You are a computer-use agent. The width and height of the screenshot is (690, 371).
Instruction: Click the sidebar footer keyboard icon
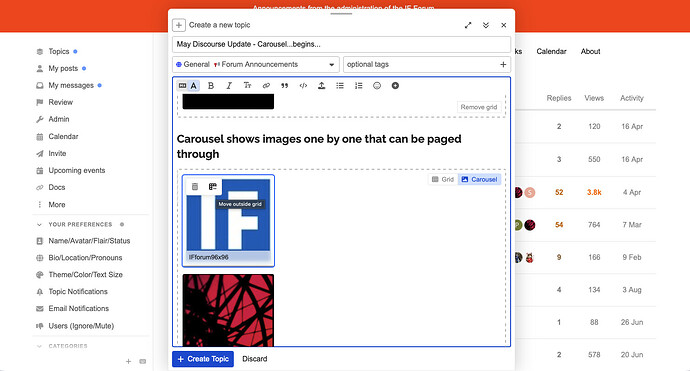coord(143,361)
